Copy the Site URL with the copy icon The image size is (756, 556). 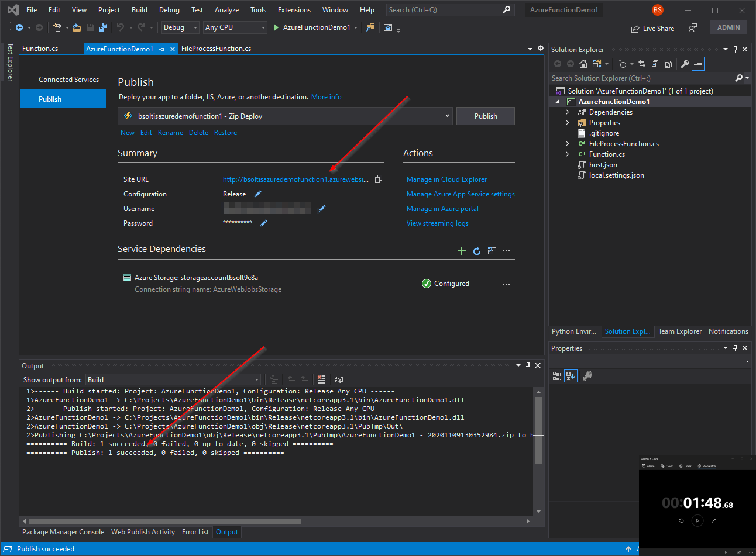(x=379, y=179)
